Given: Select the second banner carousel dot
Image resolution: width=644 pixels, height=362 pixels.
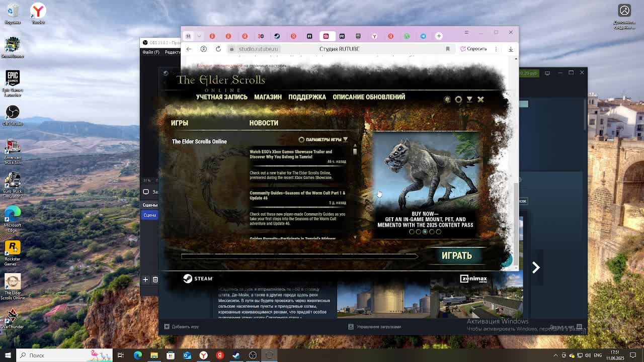Looking at the screenshot, I should pyautogui.click(x=418, y=232).
